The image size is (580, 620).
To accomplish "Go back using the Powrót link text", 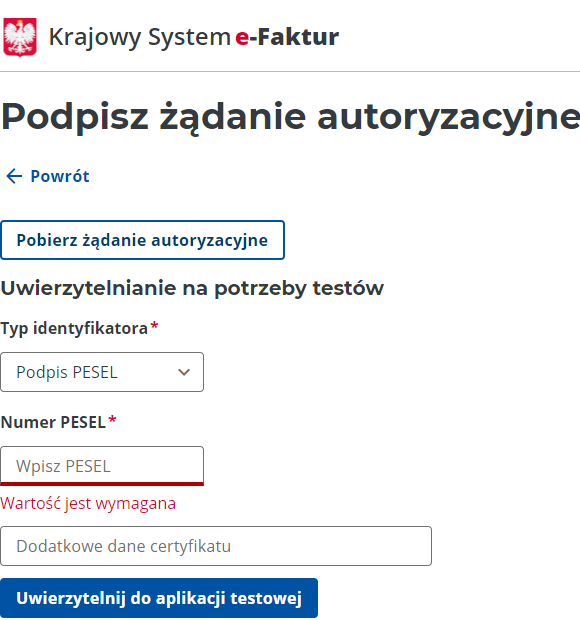I will pyautogui.click(x=60, y=176).
